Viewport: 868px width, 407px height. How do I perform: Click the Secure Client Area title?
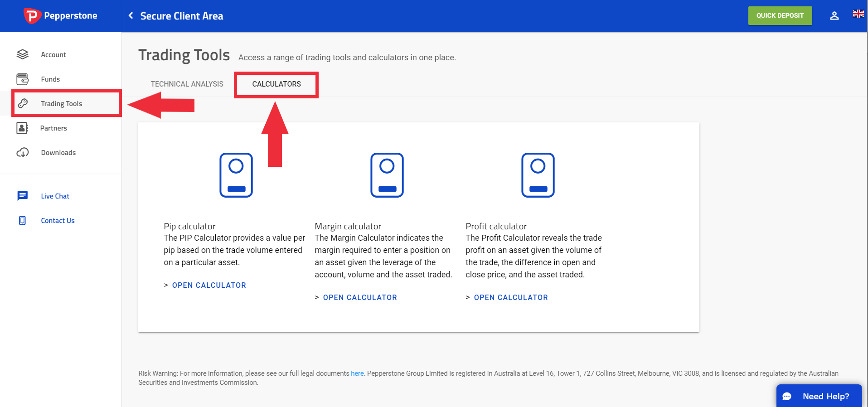pos(182,16)
